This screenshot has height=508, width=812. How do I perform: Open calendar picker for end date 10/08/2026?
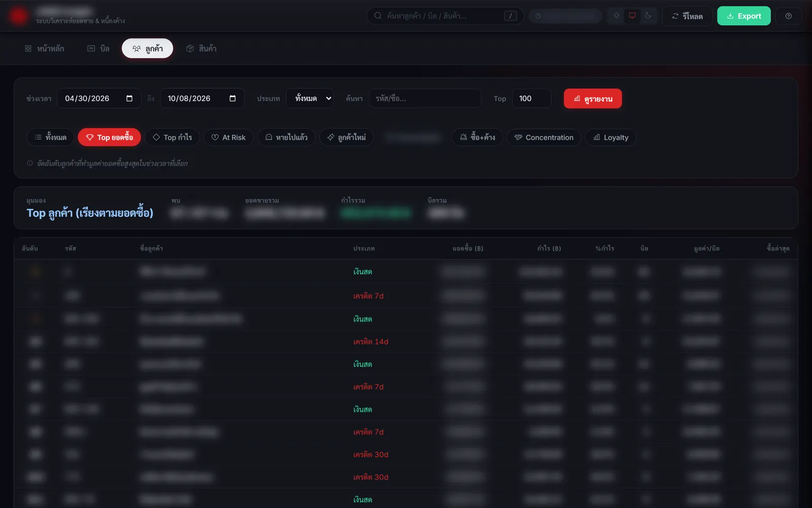pos(232,99)
